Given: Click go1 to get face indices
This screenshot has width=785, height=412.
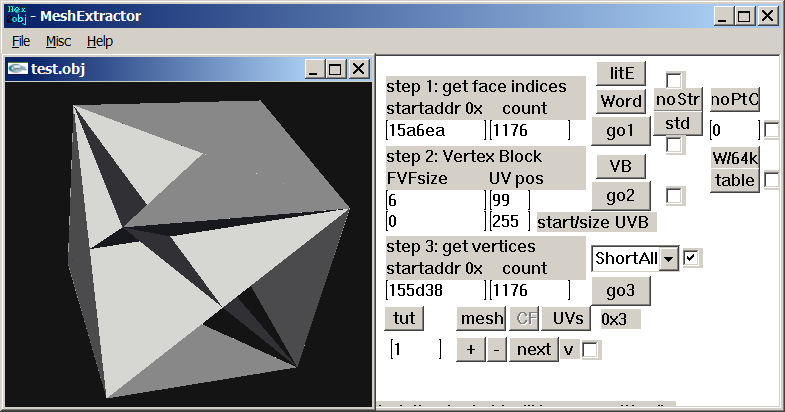Looking at the screenshot, I should tap(621, 131).
